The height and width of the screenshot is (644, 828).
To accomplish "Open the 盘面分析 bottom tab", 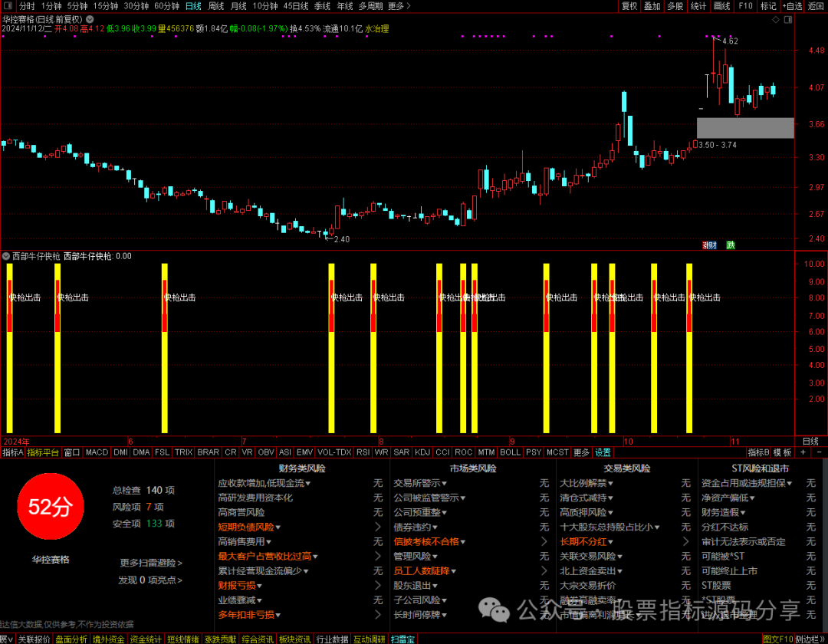I will click(x=71, y=639).
